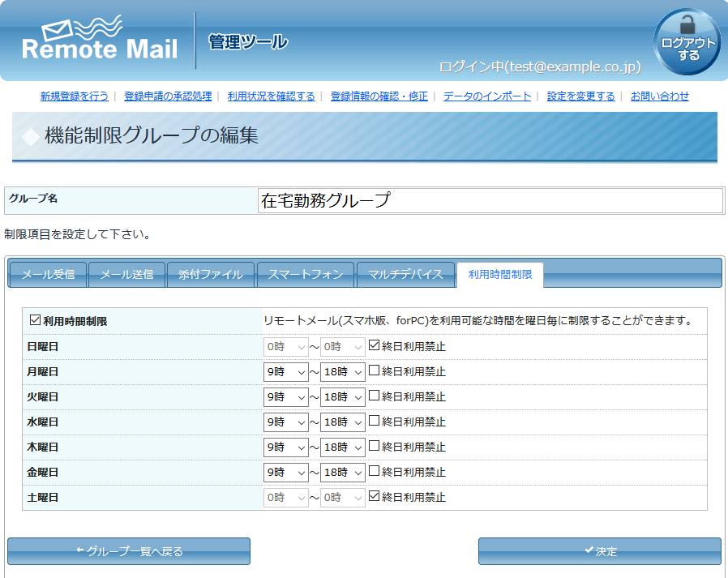Open 金曜日 end time dropdown

point(343,472)
